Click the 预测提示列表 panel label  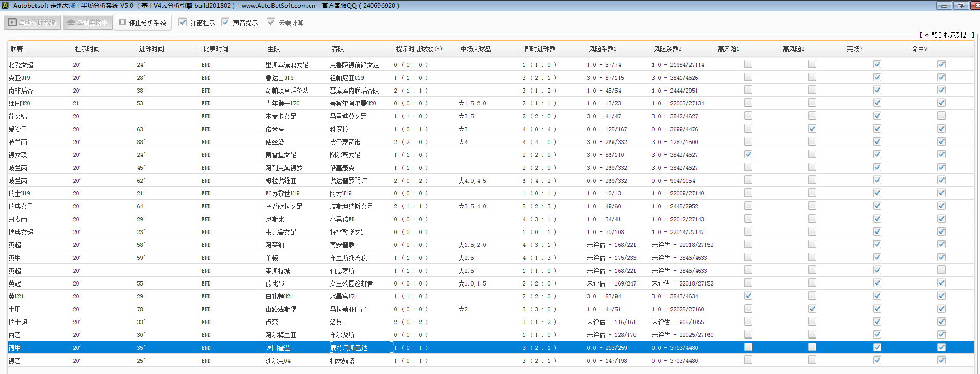point(949,35)
